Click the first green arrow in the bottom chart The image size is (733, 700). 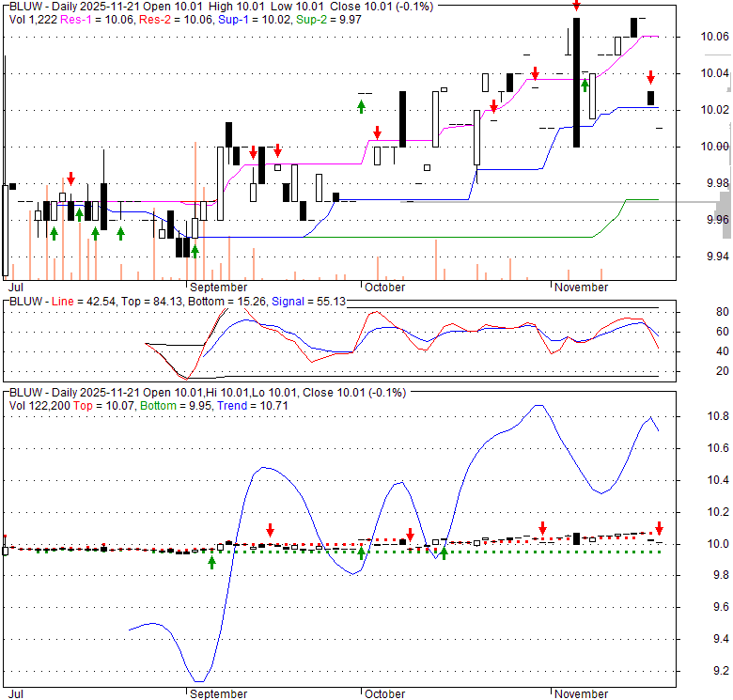[x=211, y=562]
